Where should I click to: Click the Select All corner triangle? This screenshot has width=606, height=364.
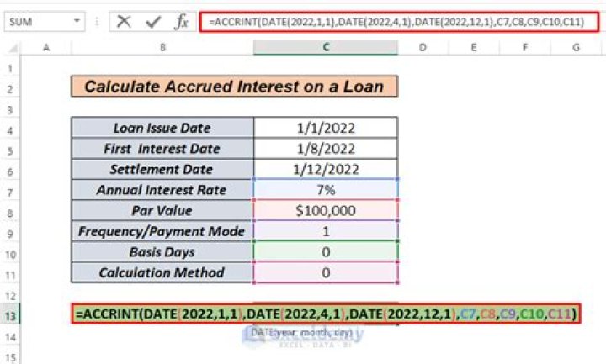tap(8, 48)
